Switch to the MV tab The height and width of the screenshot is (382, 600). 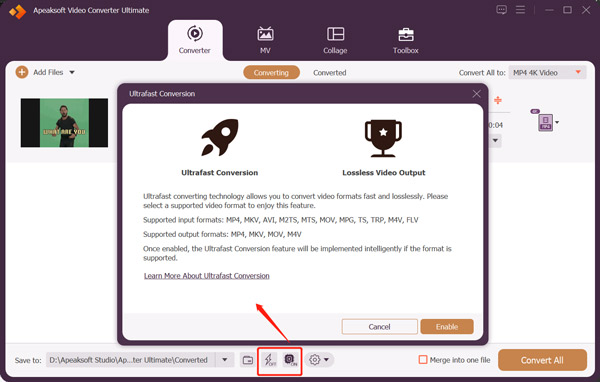click(265, 40)
